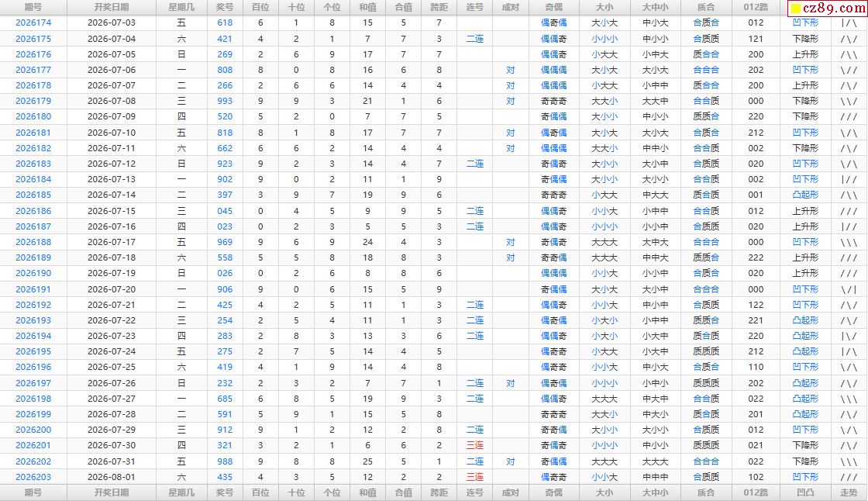Open period number 2026200 link
This screenshot has height=501, width=868.
point(33,430)
